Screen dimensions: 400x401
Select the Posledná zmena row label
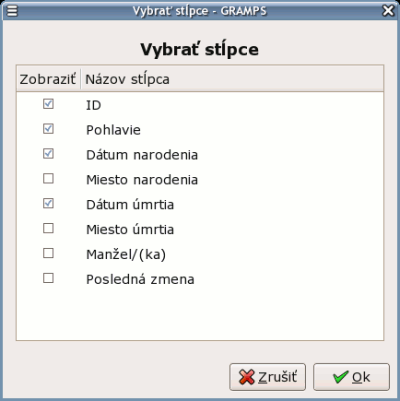click(x=140, y=279)
